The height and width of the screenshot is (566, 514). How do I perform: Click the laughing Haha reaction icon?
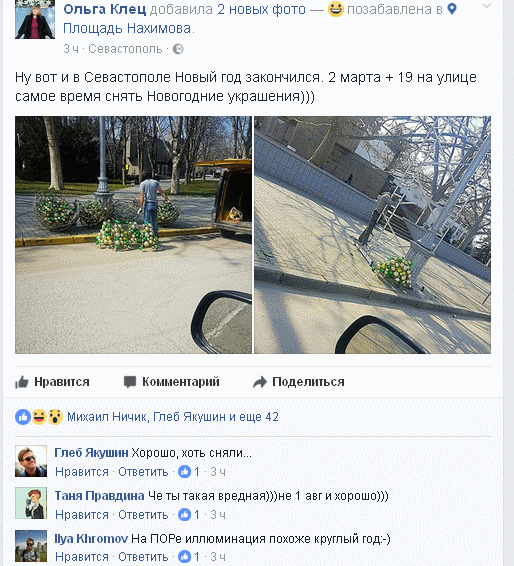coord(39,417)
